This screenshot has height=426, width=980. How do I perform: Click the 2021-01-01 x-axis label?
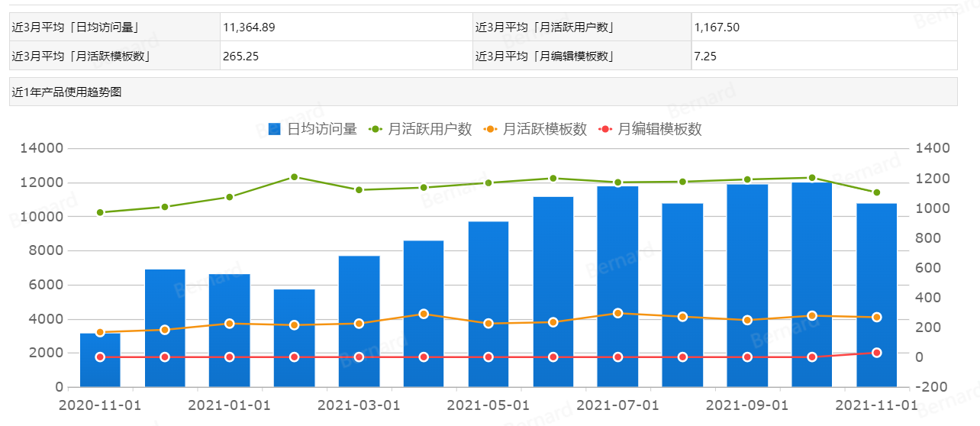pyautogui.click(x=229, y=404)
